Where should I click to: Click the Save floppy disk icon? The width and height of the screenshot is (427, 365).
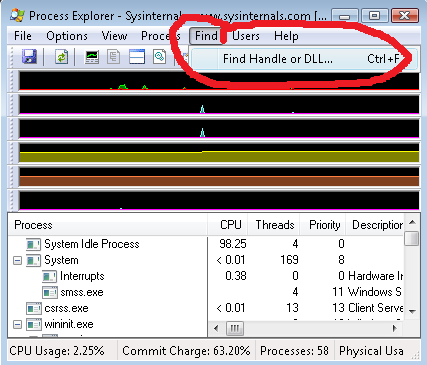pyautogui.click(x=29, y=57)
